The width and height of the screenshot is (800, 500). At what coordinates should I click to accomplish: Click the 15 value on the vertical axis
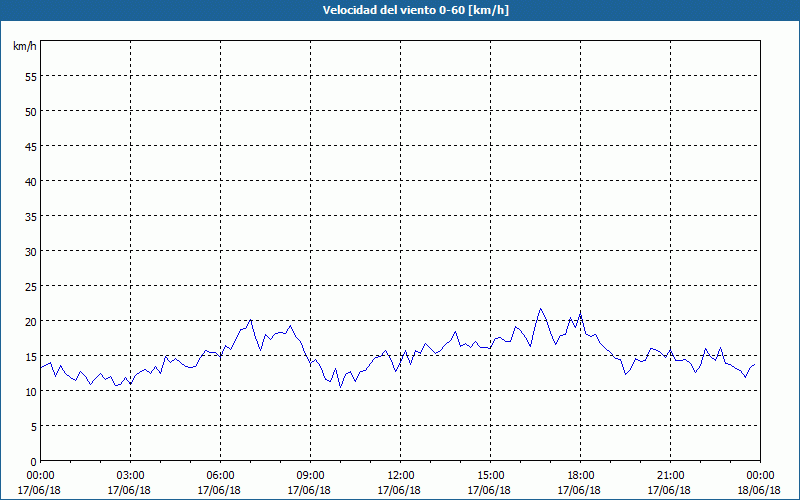[30, 357]
